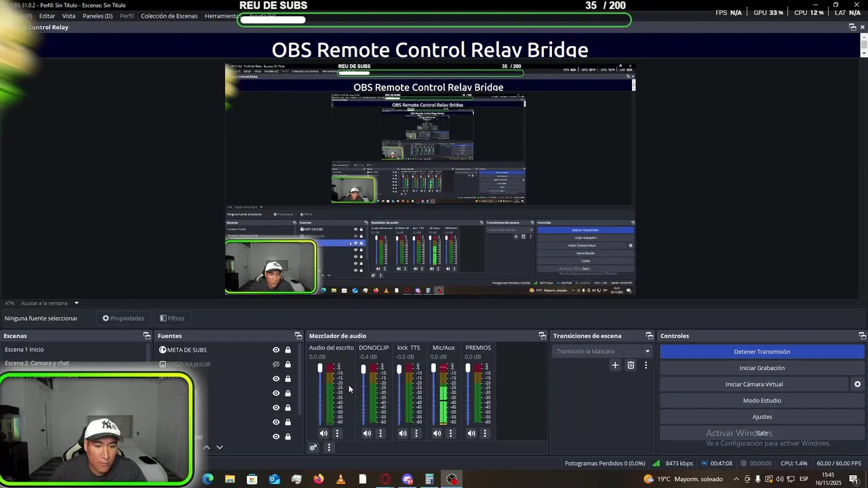Open the Perfil menu
This screenshot has height=488, width=868.
[127, 16]
